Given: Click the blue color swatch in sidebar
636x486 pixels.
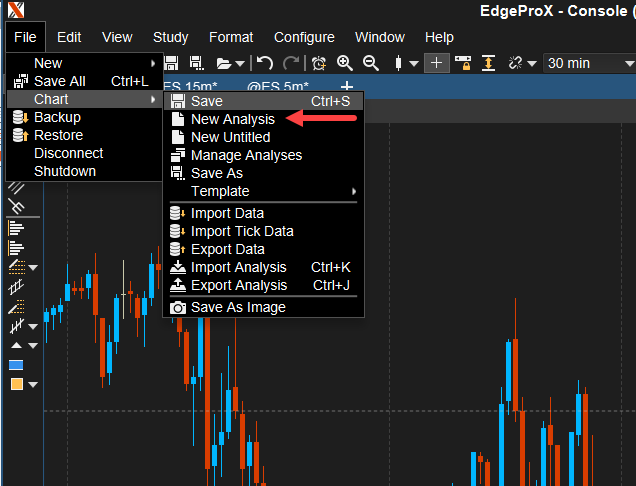Looking at the screenshot, I should pyautogui.click(x=16, y=365).
